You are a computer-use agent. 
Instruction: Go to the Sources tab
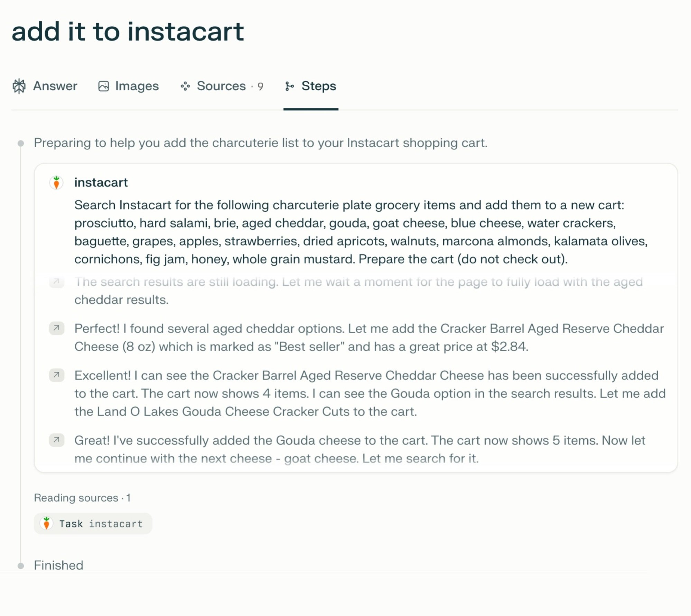pyautogui.click(x=221, y=86)
